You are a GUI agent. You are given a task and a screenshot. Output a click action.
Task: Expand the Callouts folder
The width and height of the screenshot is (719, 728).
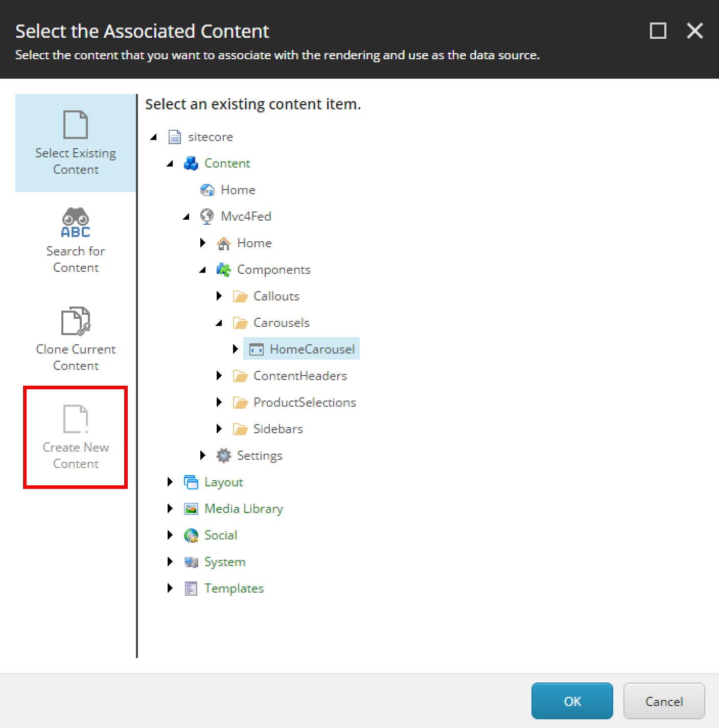219,296
